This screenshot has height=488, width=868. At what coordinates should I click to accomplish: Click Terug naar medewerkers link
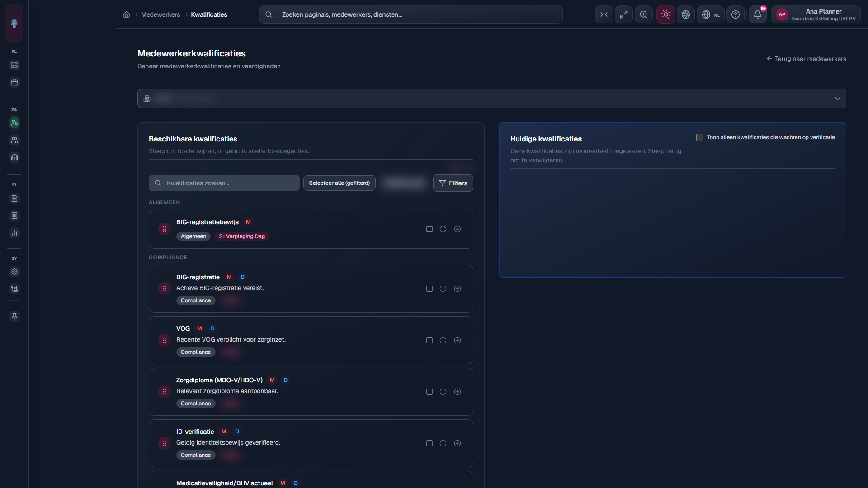pyautogui.click(x=807, y=59)
